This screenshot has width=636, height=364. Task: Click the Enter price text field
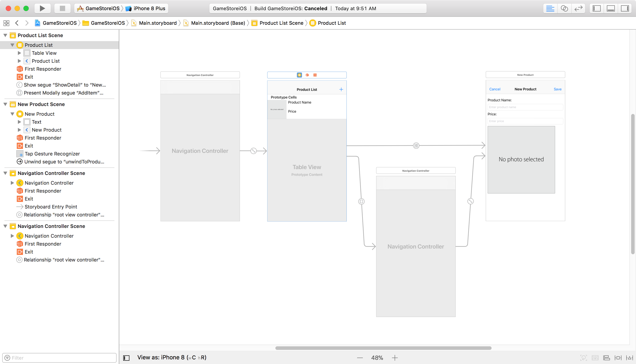[x=525, y=121]
